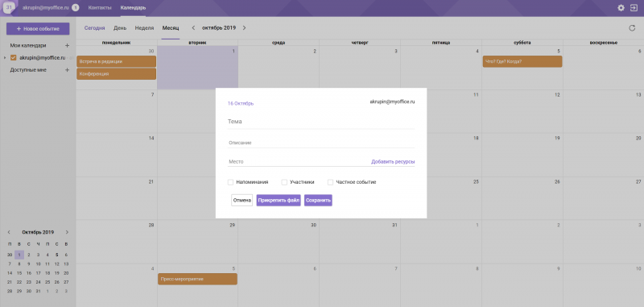The image size is (644, 307).
Task: Switch to 'Неделя' view
Action: tap(145, 28)
